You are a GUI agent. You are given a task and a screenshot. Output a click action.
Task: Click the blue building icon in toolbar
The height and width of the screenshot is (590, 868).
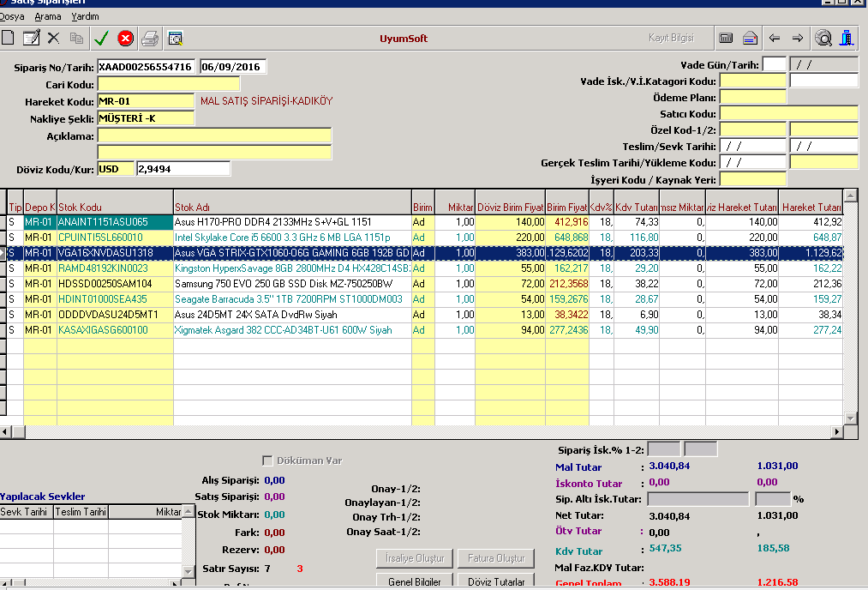[x=847, y=38]
